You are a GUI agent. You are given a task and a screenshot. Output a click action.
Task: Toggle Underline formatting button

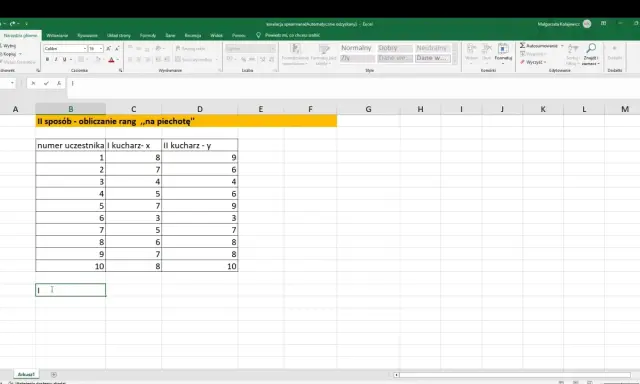tap(64, 60)
